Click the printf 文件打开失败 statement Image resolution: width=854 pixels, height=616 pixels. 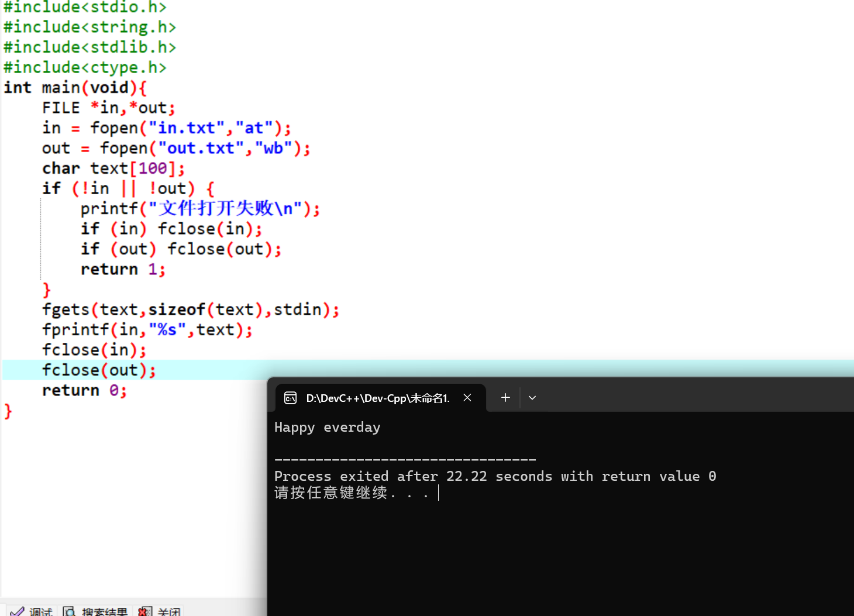click(x=199, y=208)
